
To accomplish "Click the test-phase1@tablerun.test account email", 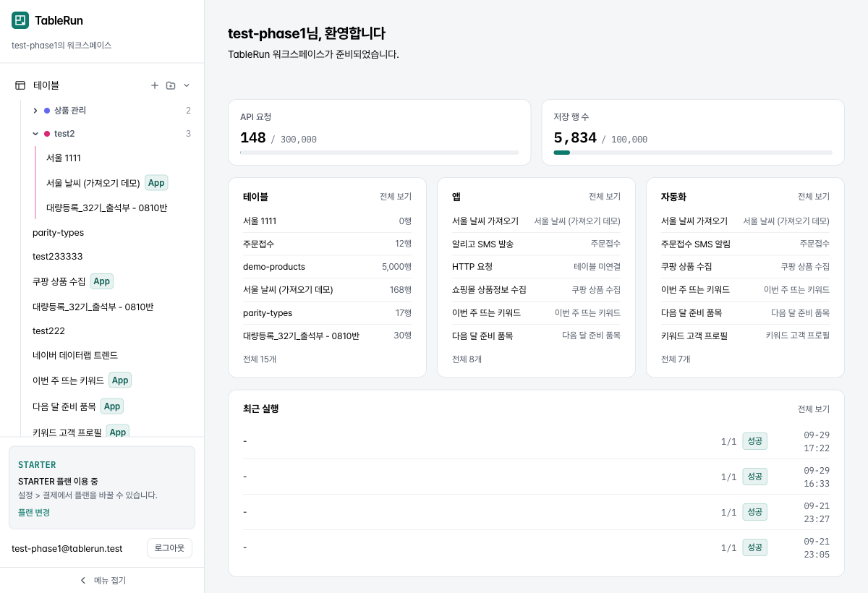I will (x=67, y=549).
